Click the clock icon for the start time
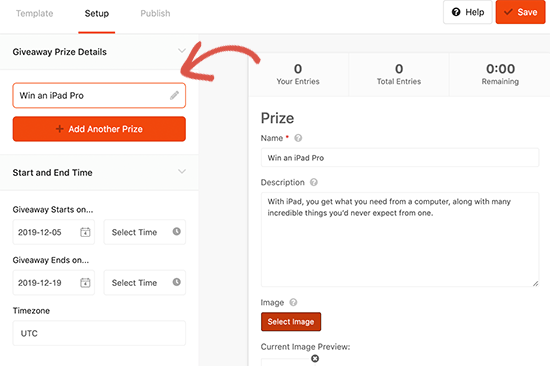Screen dimensions: 550x366 [x=176, y=231]
